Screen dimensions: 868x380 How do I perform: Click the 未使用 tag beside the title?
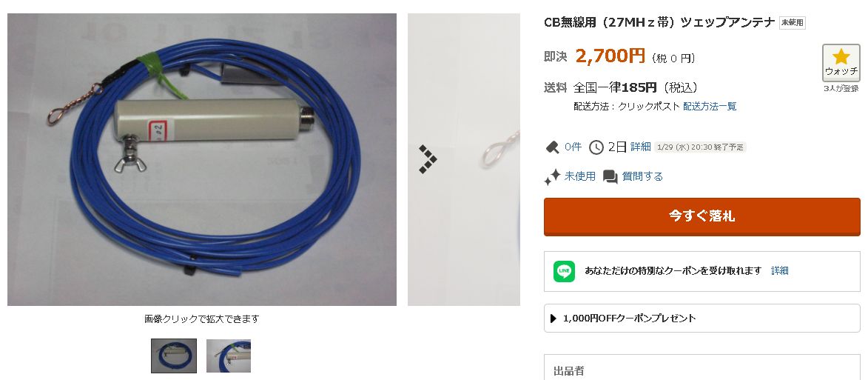pos(793,23)
